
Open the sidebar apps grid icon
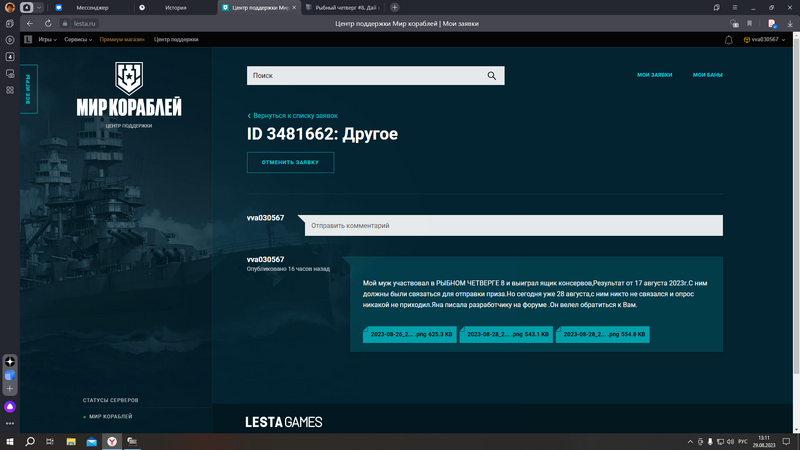click(10, 90)
